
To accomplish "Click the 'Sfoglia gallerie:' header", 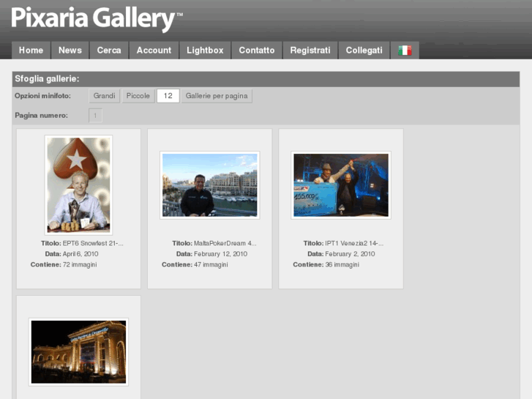I will (47, 79).
